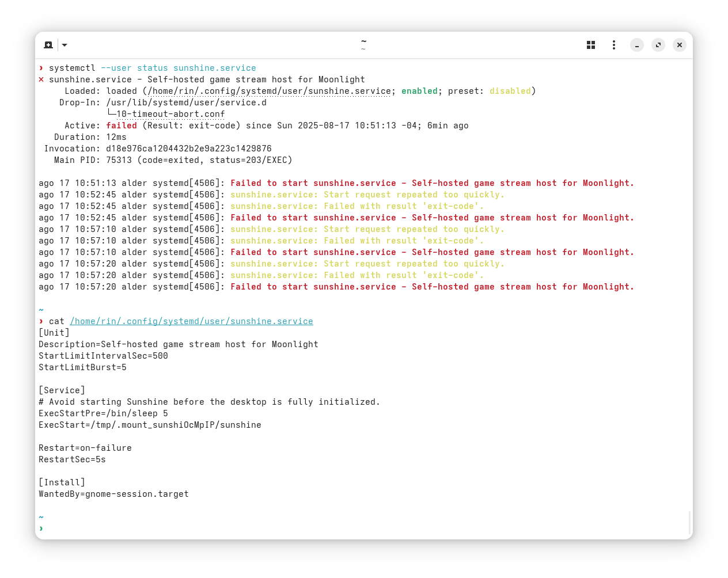Click the '--user' command flag
The width and height of the screenshot is (728, 578).
(x=116, y=68)
